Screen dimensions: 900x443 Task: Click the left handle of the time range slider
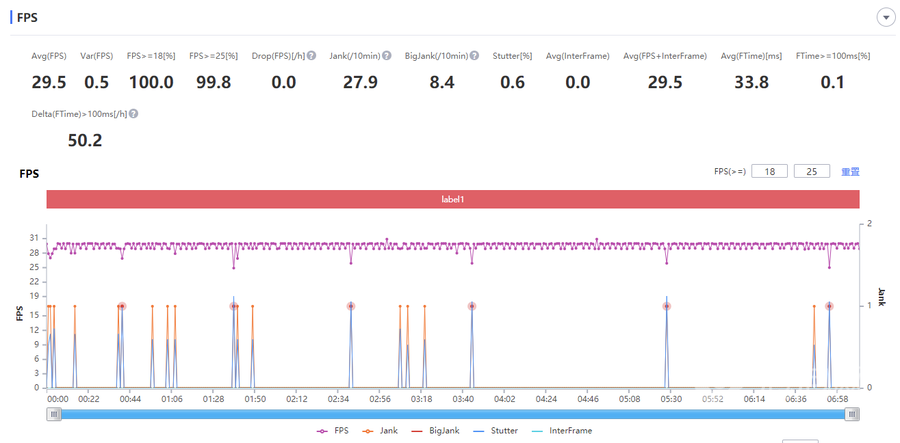pyautogui.click(x=54, y=413)
